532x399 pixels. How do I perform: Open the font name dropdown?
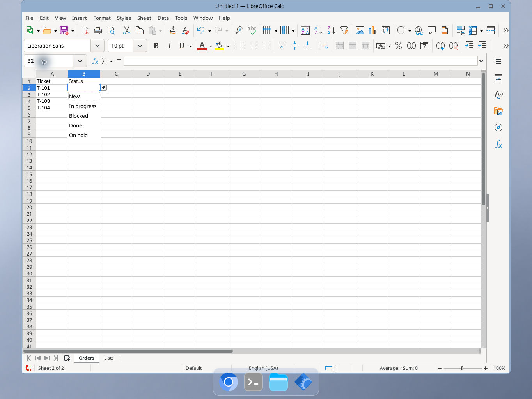(98, 46)
